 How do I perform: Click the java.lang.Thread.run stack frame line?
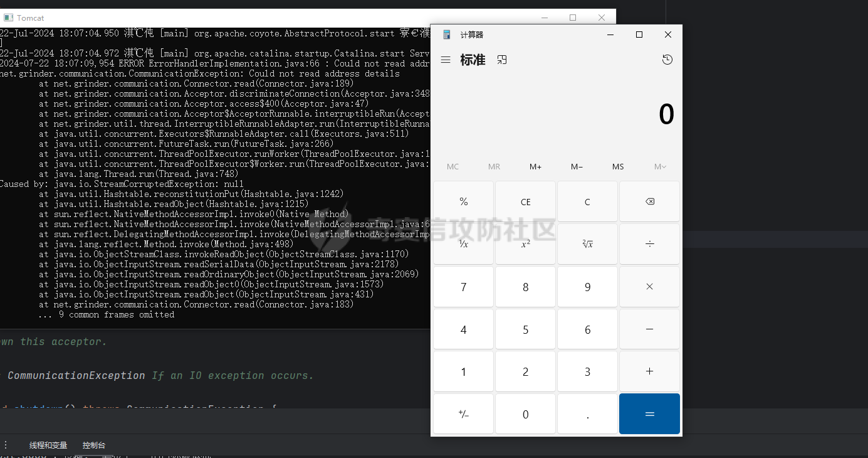pos(139,174)
